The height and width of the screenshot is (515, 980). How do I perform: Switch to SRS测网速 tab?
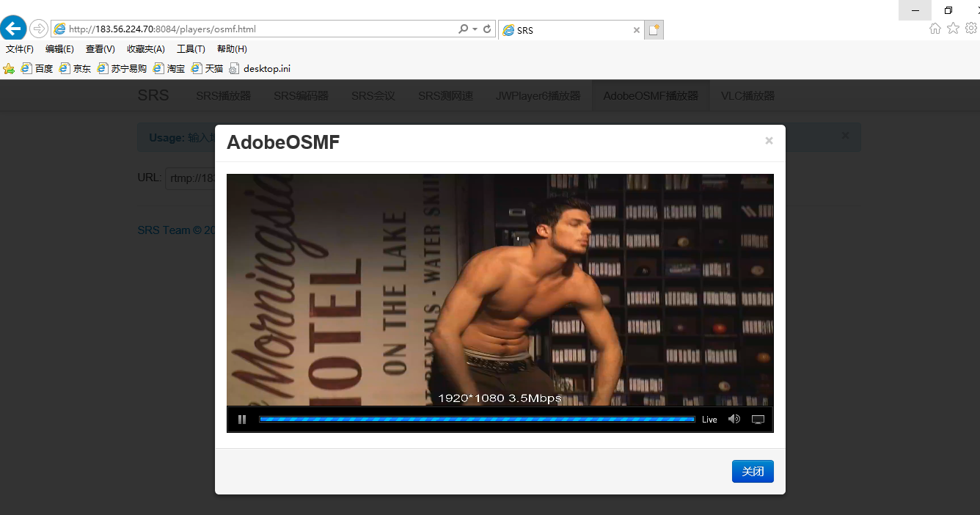(x=446, y=96)
